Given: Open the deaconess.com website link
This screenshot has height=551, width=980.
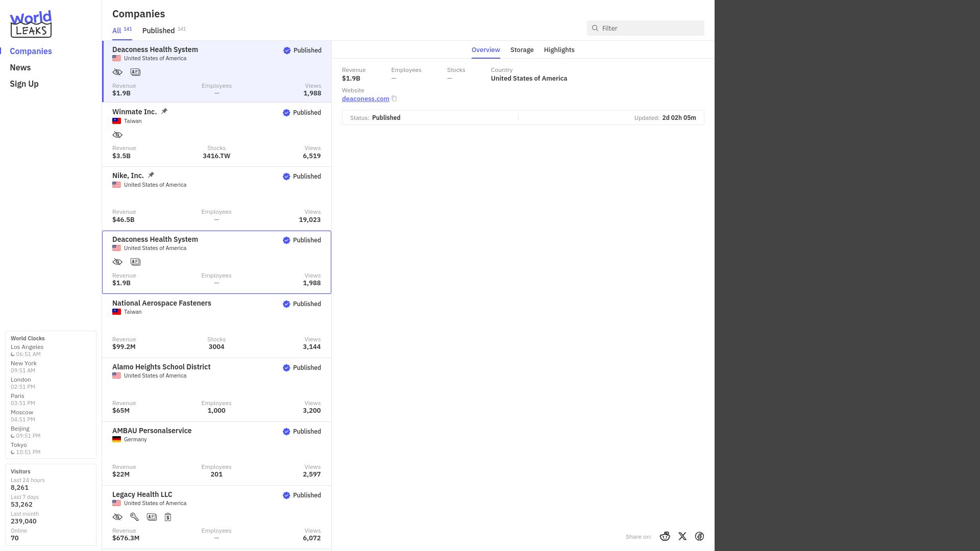Looking at the screenshot, I should coord(365,98).
